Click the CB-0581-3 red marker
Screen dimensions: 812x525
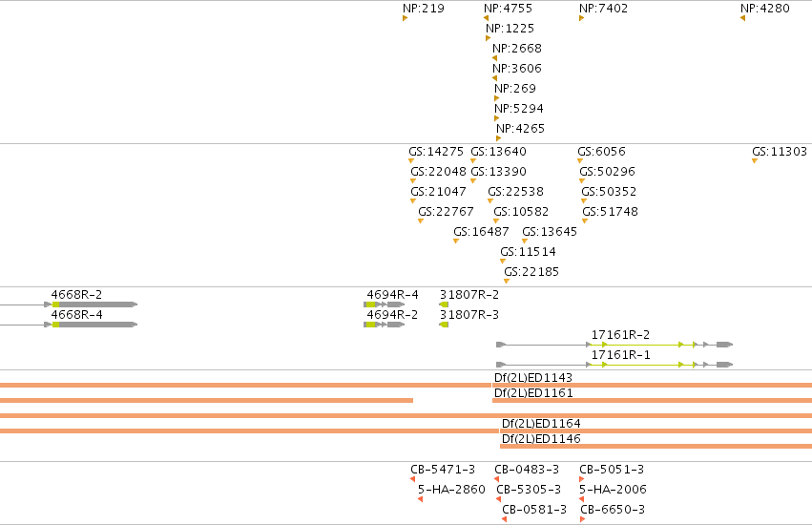(x=504, y=519)
